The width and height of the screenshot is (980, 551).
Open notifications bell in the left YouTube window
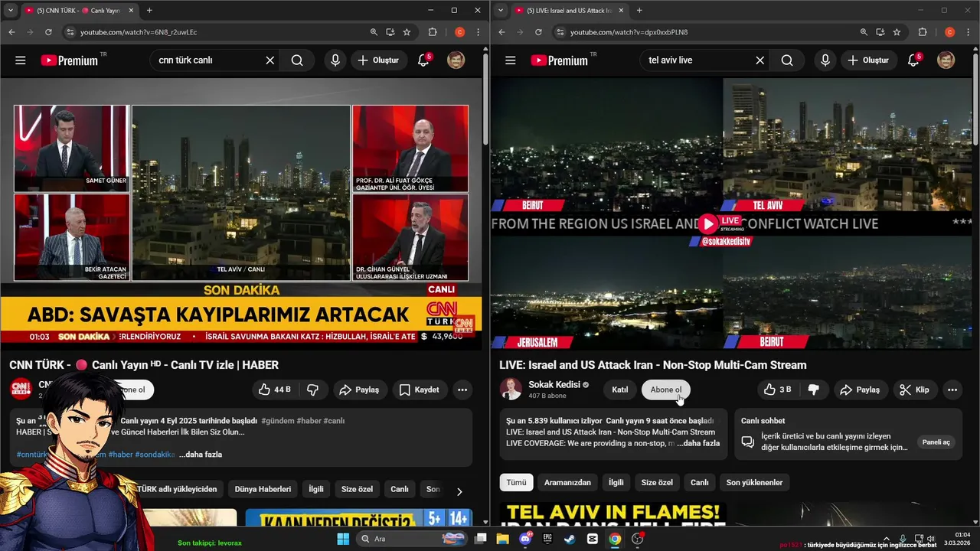click(x=423, y=60)
